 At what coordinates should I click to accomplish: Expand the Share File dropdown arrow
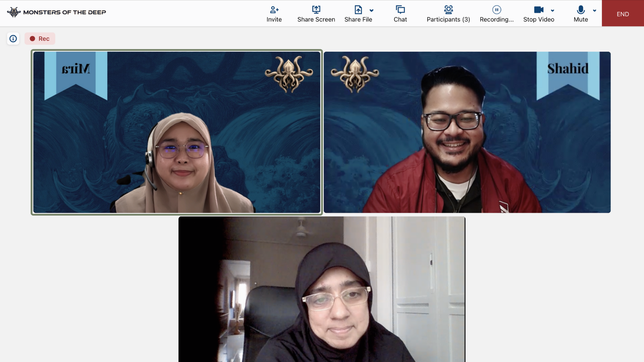click(x=371, y=10)
